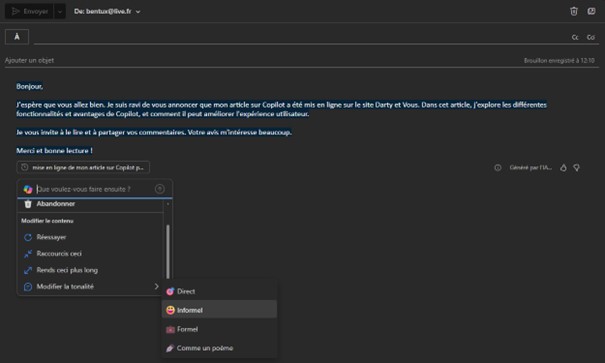
Task: Click the submit arrow in Copilot prompt
Action: (x=160, y=189)
